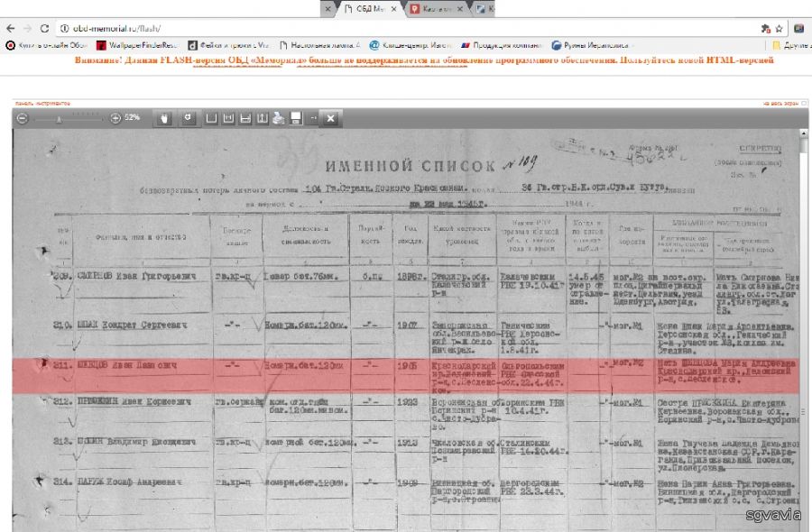This screenshot has width=812, height=532.
Task: Open the WallpaperFinderRes bookmark
Action: pos(137,44)
